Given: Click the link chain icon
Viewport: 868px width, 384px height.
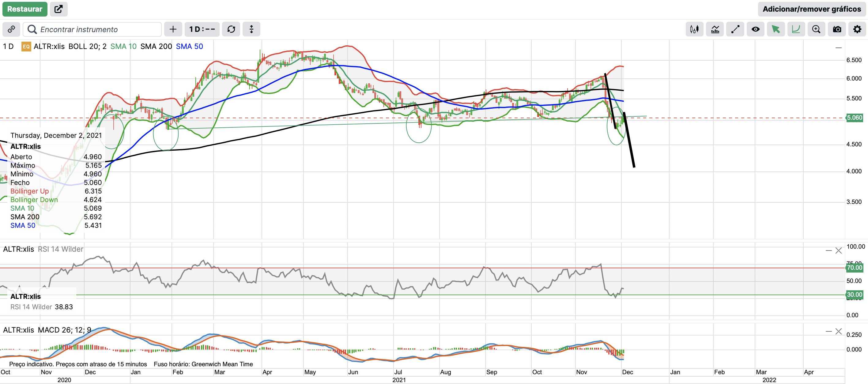Looking at the screenshot, I should 11,29.
